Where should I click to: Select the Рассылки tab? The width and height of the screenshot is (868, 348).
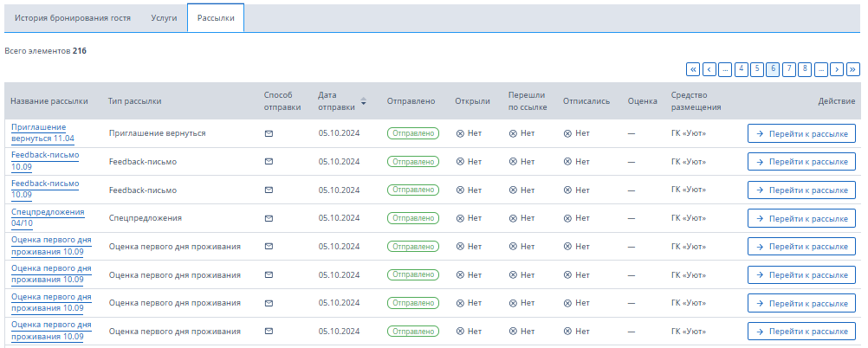coord(216,17)
